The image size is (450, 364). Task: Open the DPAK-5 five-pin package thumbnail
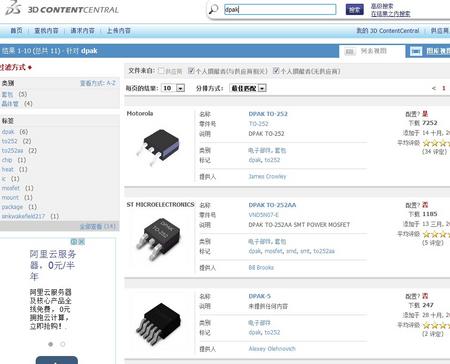159,323
